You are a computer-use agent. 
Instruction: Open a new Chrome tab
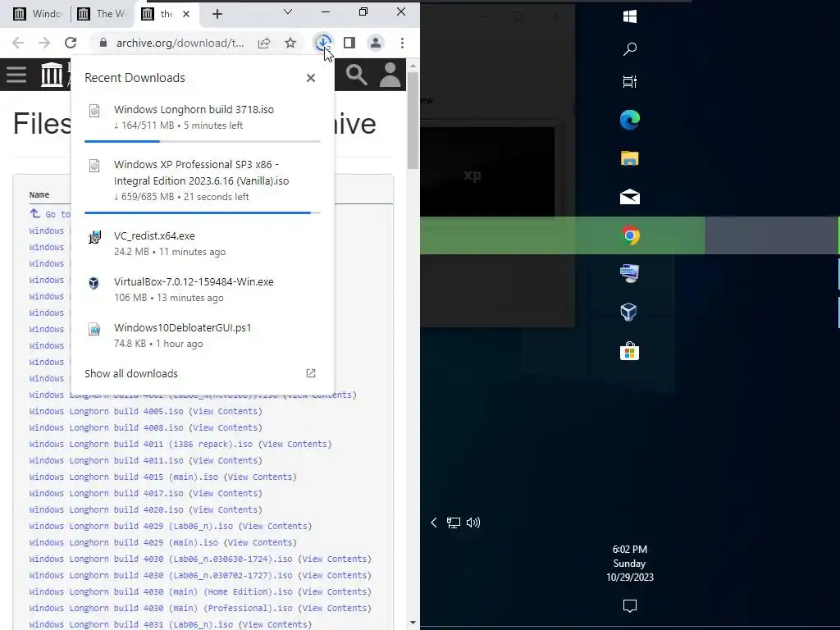tap(217, 15)
